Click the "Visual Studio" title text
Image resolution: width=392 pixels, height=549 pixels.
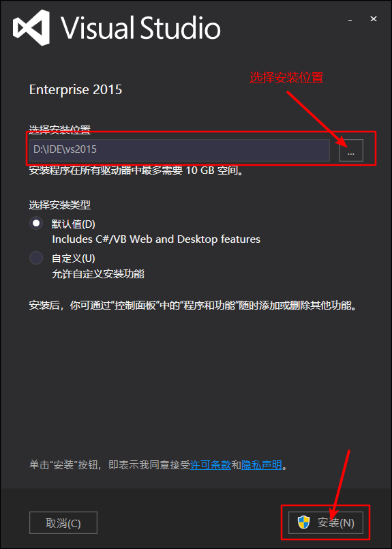coord(140,28)
